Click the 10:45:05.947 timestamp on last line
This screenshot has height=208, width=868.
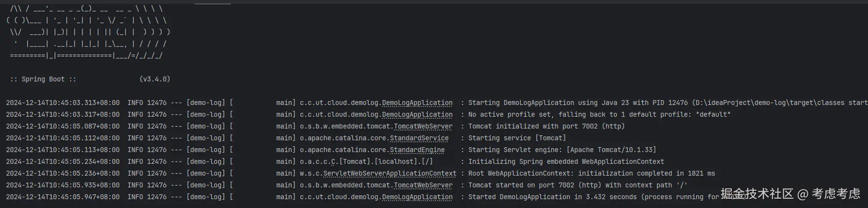(x=63, y=197)
